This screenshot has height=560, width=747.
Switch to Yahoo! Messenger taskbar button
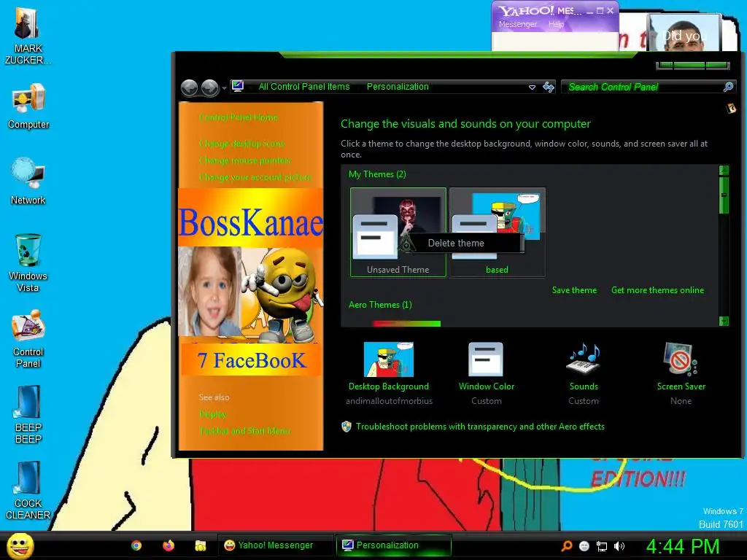[275, 545]
